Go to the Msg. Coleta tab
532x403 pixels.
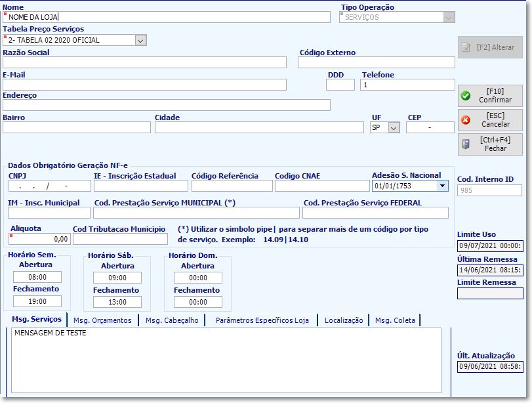pos(395,320)
